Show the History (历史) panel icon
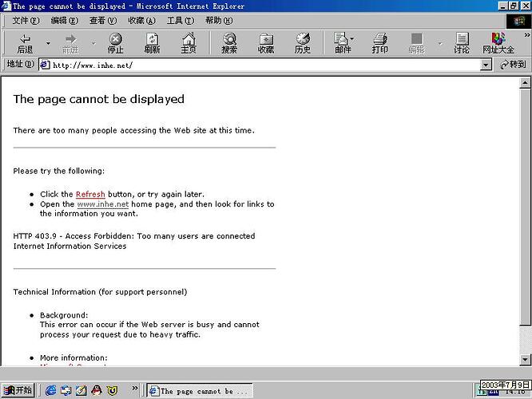 pos(303,43)
